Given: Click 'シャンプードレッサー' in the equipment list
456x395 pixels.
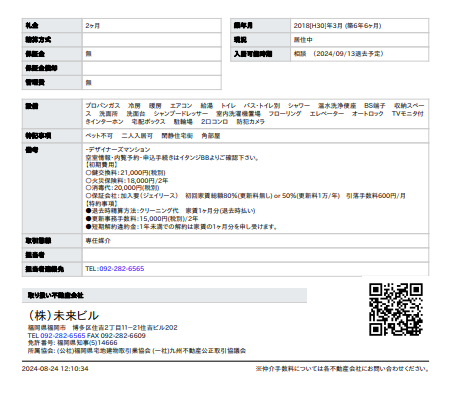Looking at the screenshot, I should pyautogui.click(x=181, y=114).
